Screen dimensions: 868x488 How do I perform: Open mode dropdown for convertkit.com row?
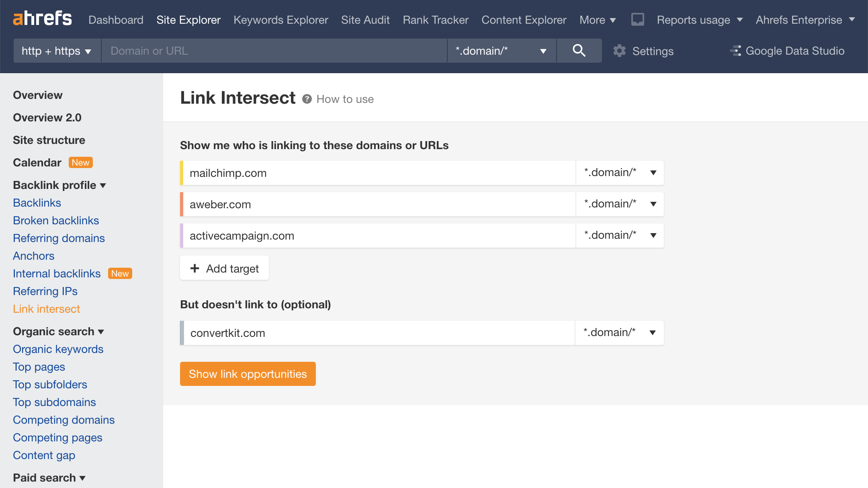(x=619, y=333)
